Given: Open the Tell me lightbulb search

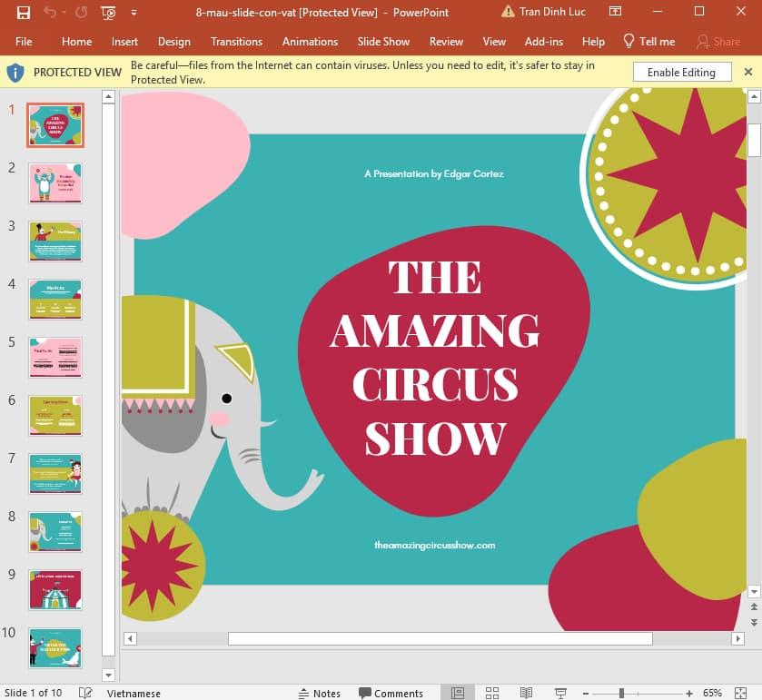Looking at the screenshot, I should pyautogui.click(x=648, y=42).
